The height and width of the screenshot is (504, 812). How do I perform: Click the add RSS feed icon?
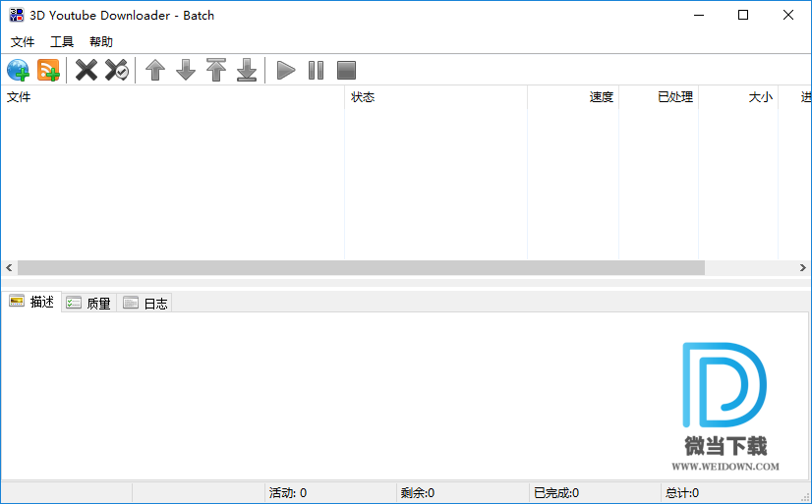tap(49, 70)
